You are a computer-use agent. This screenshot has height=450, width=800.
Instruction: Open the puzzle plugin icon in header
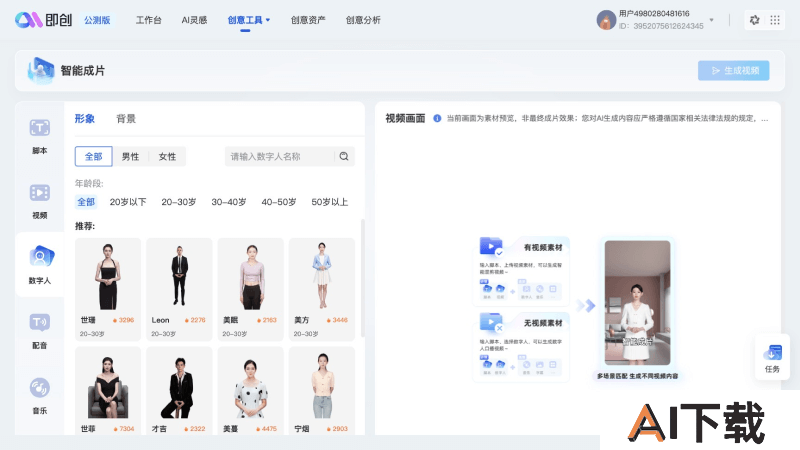(754, 20)
